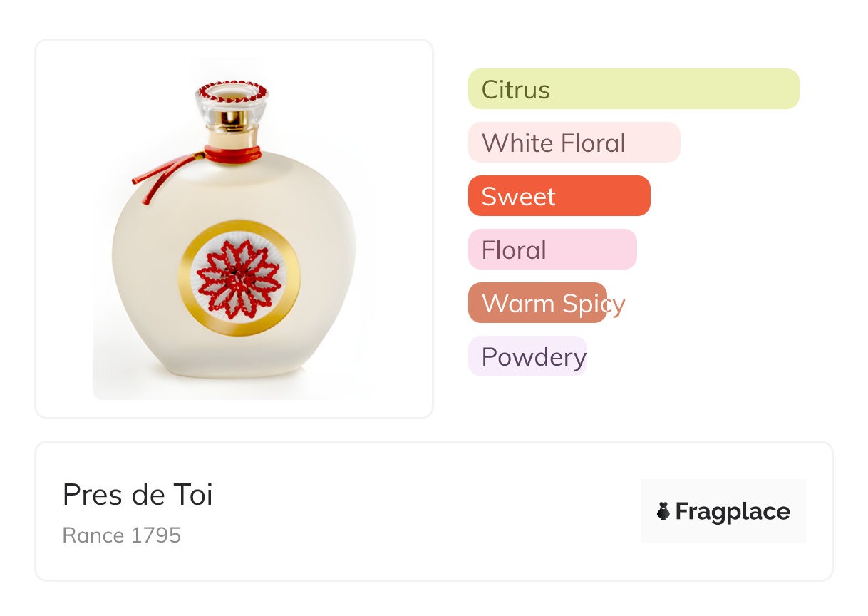Click the red flower emblem on the bottle
868x616 pixels.
pos(239,278)
